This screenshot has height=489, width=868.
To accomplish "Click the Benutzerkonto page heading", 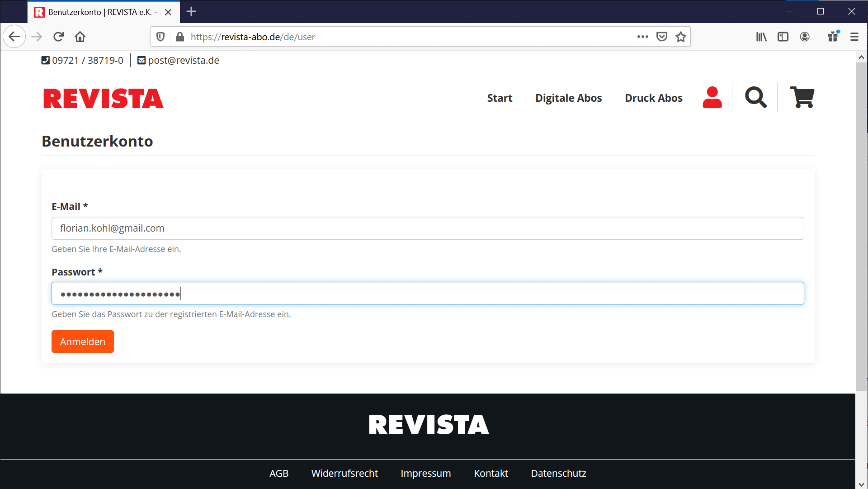I will pos(97,141).
